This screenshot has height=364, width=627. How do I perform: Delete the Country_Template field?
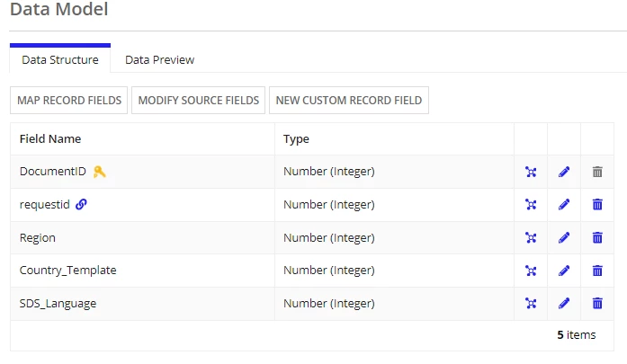tap(597, 271)
